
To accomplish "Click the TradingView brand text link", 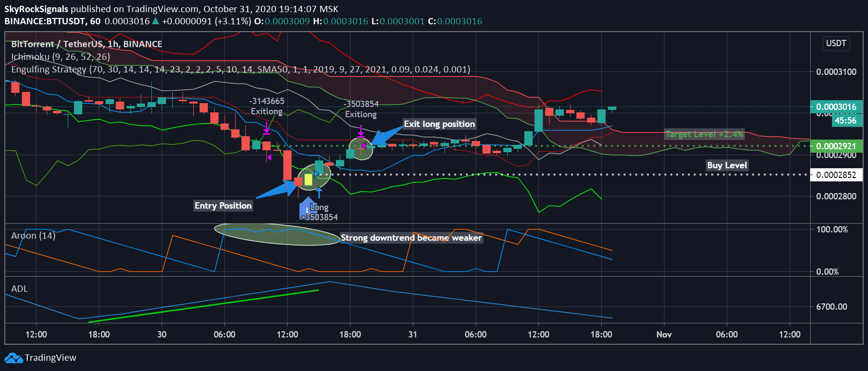I will 51,358.
